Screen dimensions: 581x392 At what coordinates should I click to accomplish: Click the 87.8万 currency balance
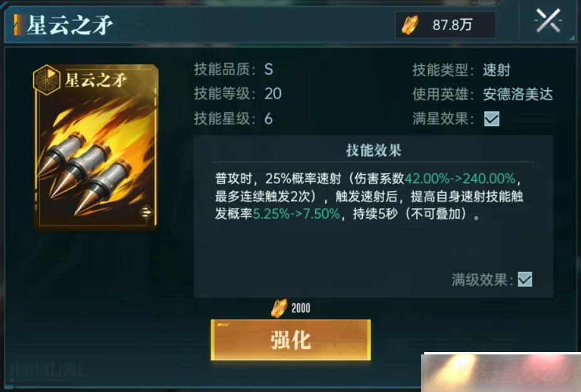(x=452, y=25)
